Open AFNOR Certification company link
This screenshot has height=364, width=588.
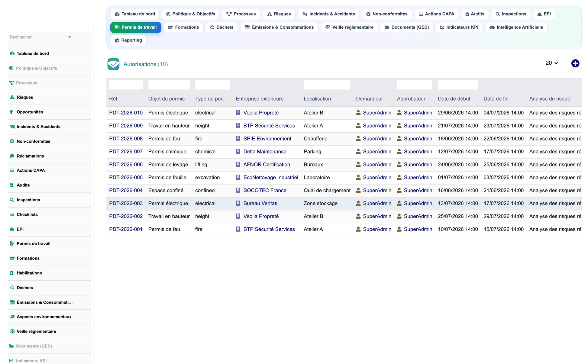[267, 165]
